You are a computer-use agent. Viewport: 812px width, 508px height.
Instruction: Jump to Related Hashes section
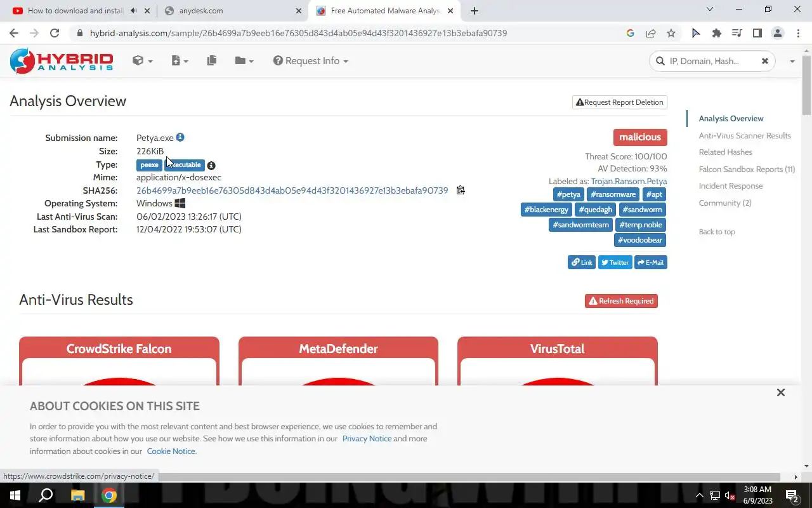pos(725,152)
